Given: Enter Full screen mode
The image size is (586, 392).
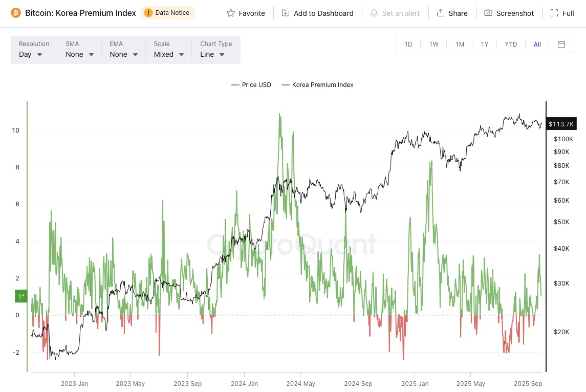Looking at the screenshot, I should [554, 13].
